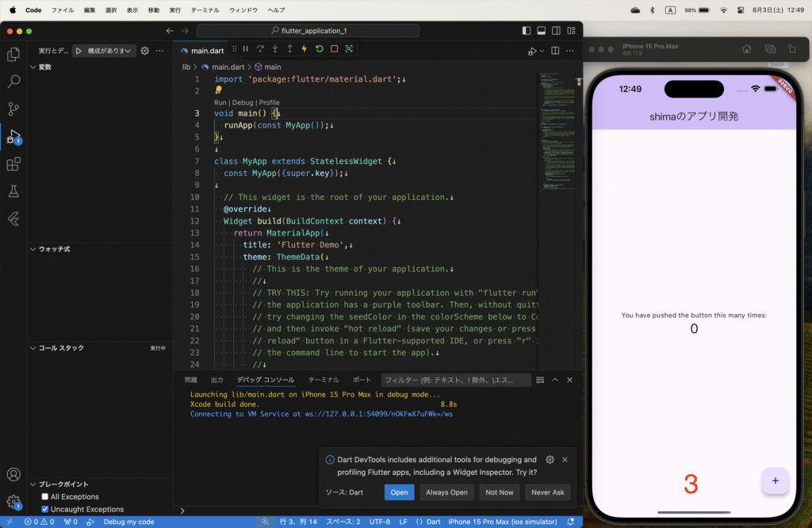Open the editor more actions menu
812x528 pixels.
(569, 51)
